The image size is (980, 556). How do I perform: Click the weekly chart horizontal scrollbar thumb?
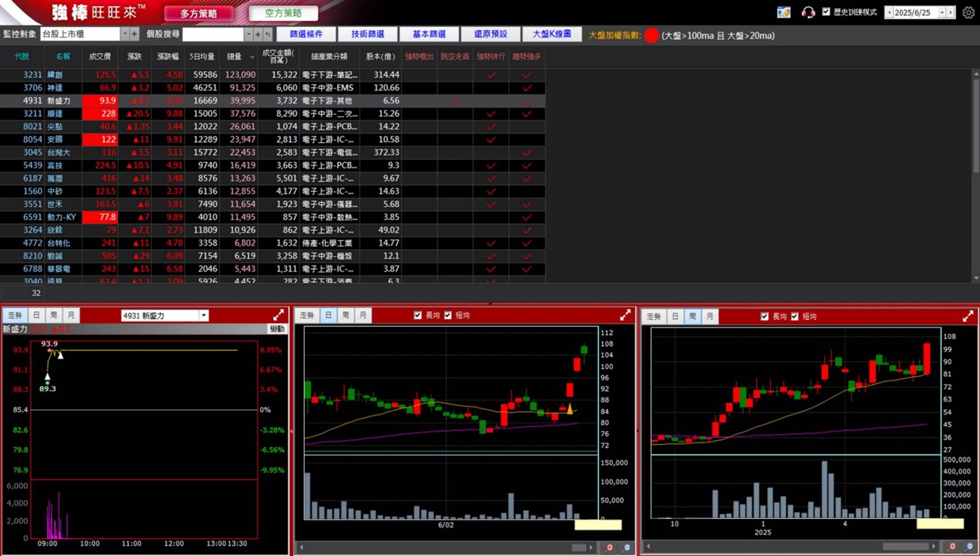coord(905,547)
